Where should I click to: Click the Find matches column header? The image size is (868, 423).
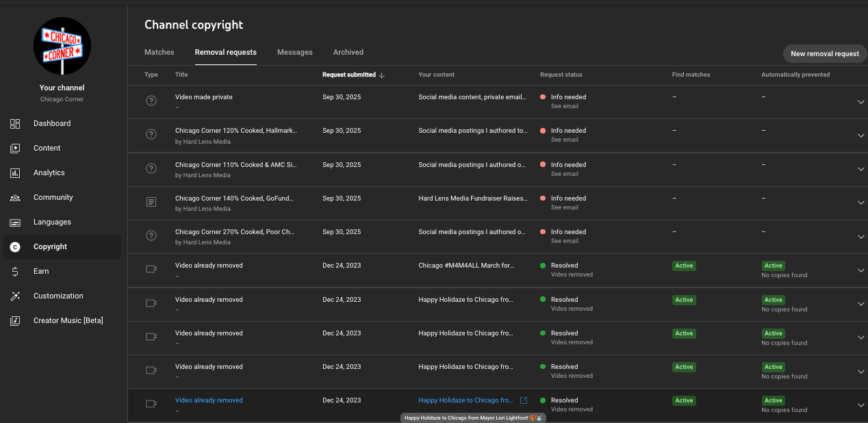[x=691, y=75]
